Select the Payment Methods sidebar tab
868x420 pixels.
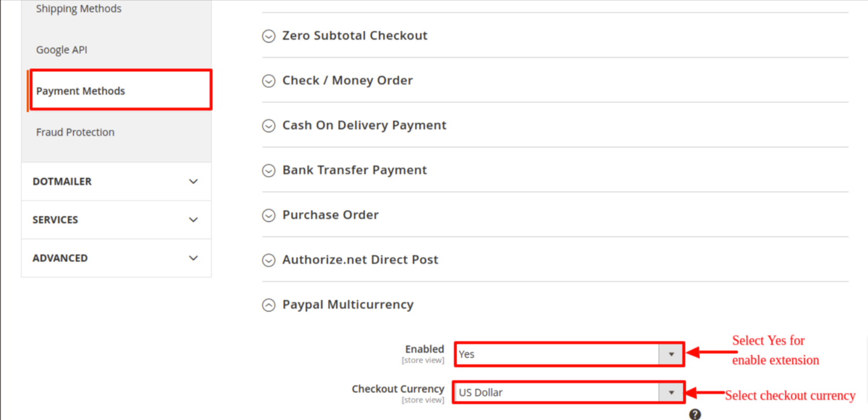coord(80,91)
